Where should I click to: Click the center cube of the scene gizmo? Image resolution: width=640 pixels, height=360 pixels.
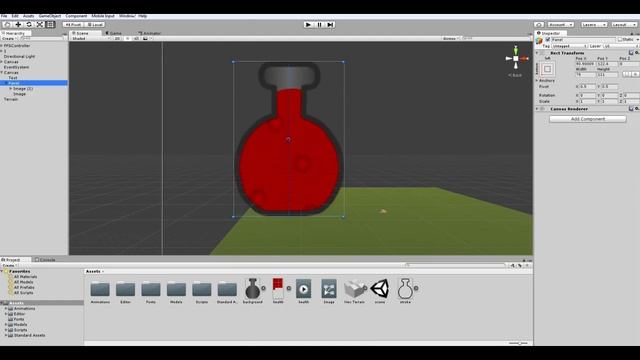coord(516,59)
